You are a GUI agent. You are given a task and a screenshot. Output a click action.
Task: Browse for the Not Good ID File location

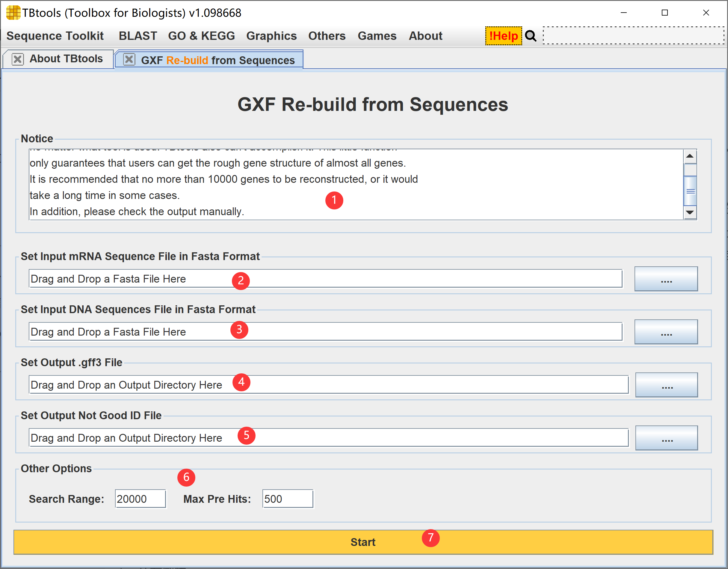tap(666, 438)
